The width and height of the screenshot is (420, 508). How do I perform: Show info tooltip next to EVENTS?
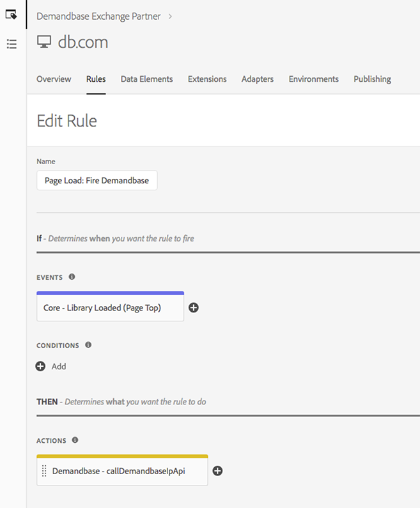coord(72,277)
